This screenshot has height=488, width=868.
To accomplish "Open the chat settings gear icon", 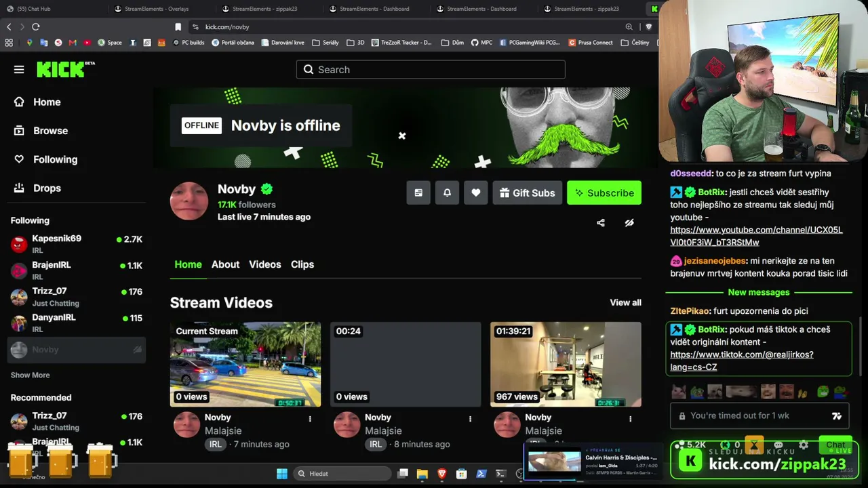I will coord(804,445).
